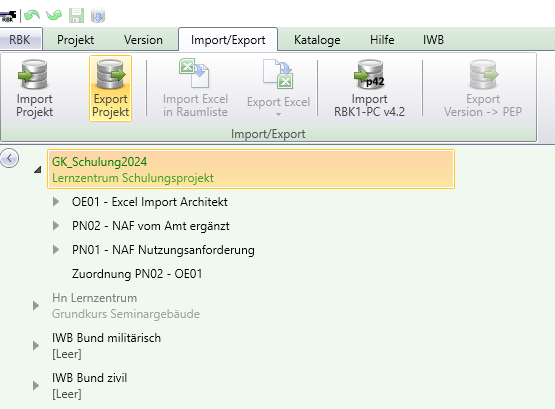Click the Export Projekt database icon
The width and height of the screenshot is (555, 409).
click(111, 75)
